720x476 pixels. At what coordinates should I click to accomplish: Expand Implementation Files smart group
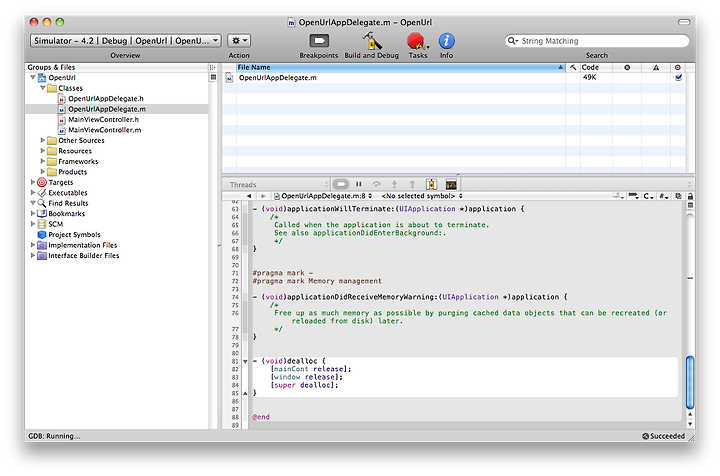(33, 245)
